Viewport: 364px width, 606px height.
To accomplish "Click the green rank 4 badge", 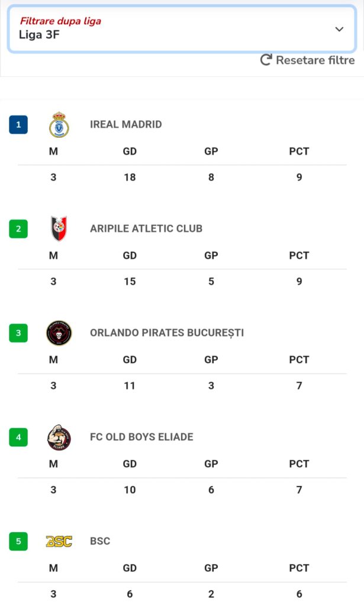I will 18,437.
